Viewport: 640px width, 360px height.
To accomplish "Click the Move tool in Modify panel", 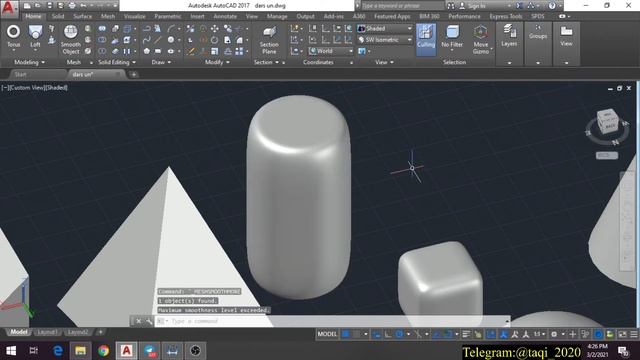I will tap(214, 29).
